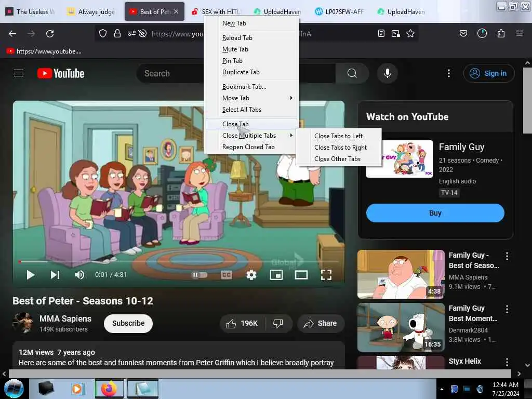Screen dimensions: 532x399
Task: Show hidden system tray icons
Action: (x=442, y=389)
